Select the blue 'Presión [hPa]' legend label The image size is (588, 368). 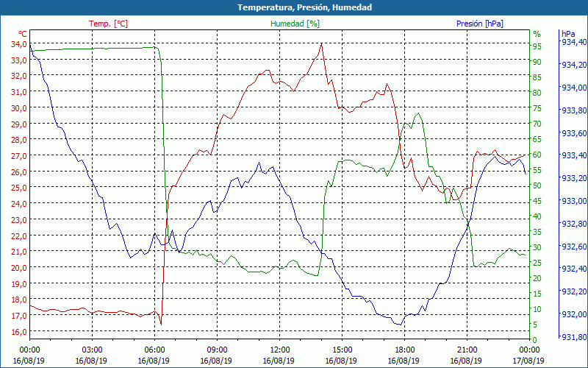pyautogui.click(x=480, y=24)
